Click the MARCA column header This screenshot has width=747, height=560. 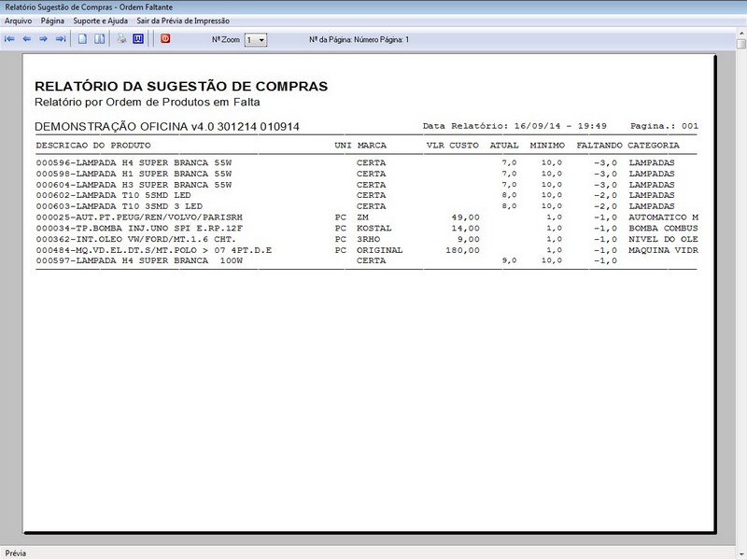[372, 146]
